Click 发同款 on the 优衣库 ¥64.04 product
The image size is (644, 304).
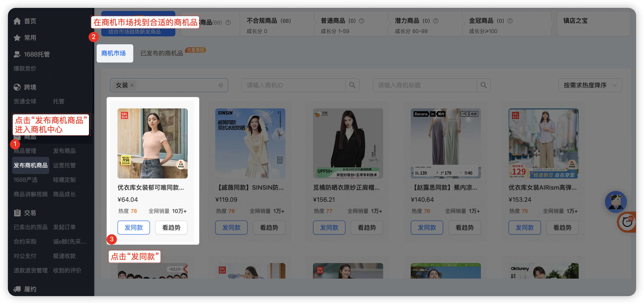[x=133, y=227]
